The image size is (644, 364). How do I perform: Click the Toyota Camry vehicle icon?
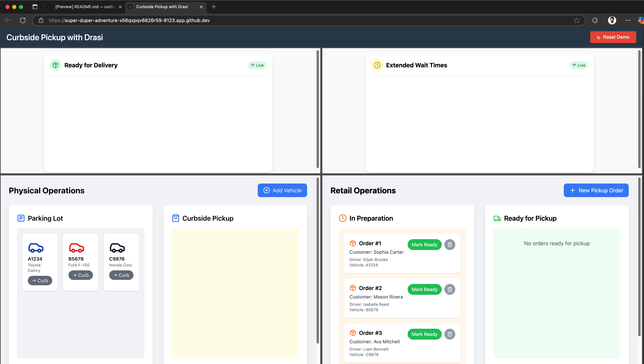[x=36, y=247]
